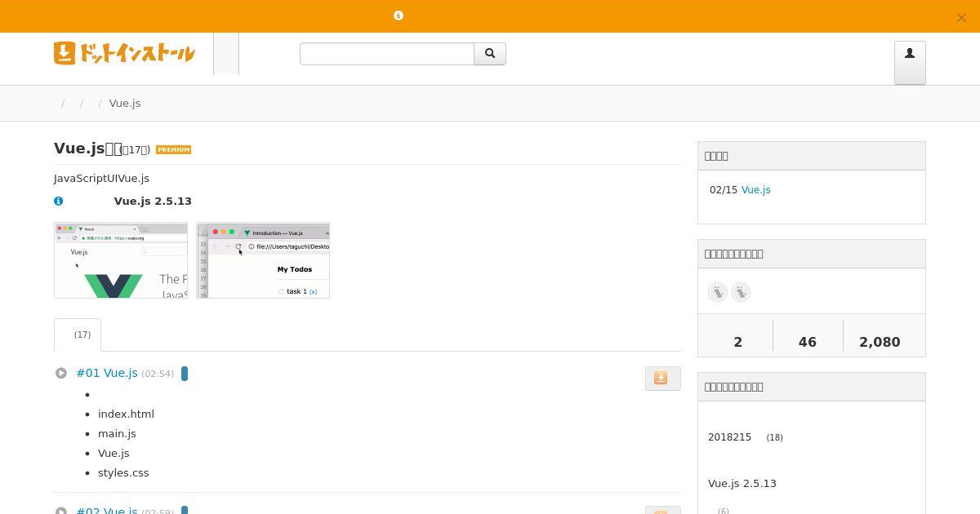Click the stat showing 2
The width and height of the screenshot is (980, 514).
(738, 342)
